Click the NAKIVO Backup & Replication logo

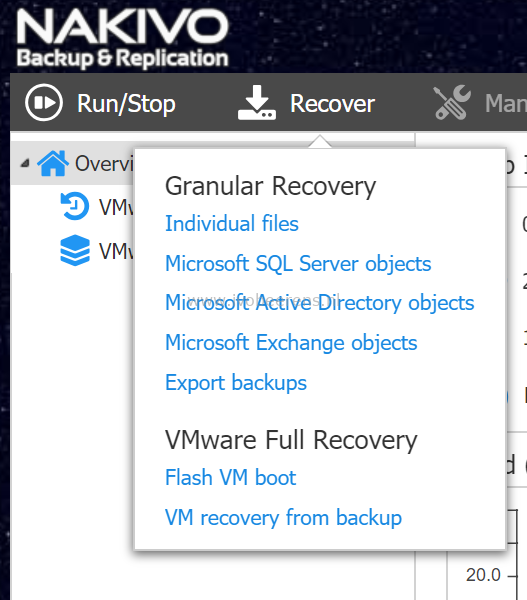pos(122,38)
